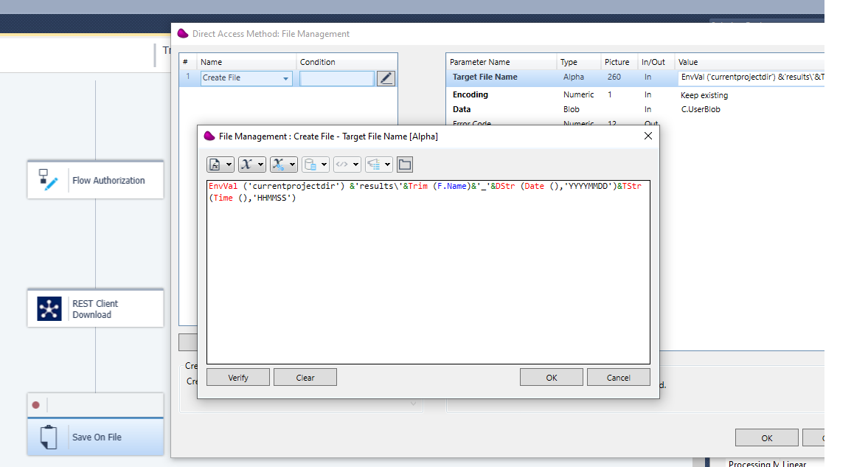Open the folder browse icon

[x=404, y=164]
